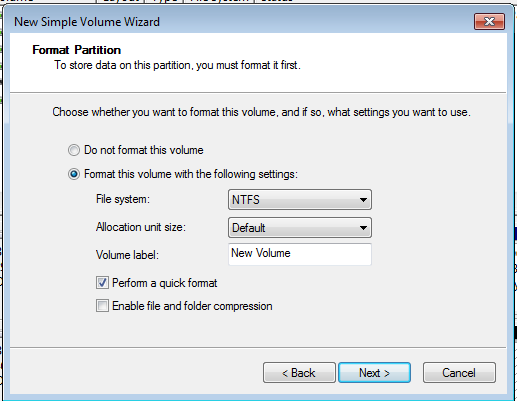Image resolution: width=517 pixels, height=401 pixels.
Task: Click the "Perform a quick format" label text
Action: [x=165, y=283]
